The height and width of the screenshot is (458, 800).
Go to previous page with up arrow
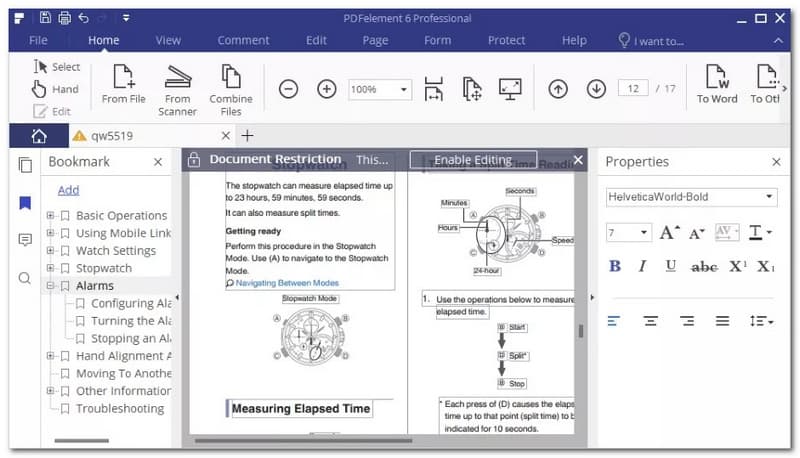pos(558,89)
